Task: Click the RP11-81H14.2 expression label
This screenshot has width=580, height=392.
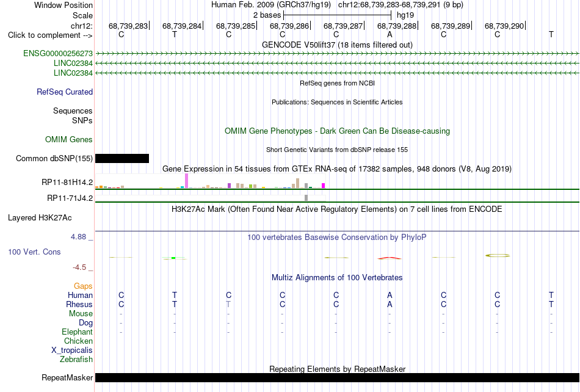Action: click(67, 183)
